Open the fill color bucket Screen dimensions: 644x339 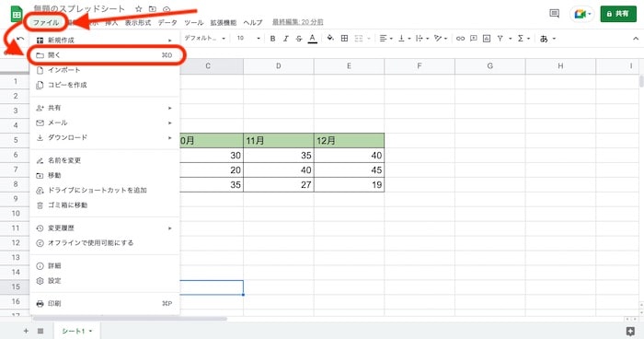[330, 39]
